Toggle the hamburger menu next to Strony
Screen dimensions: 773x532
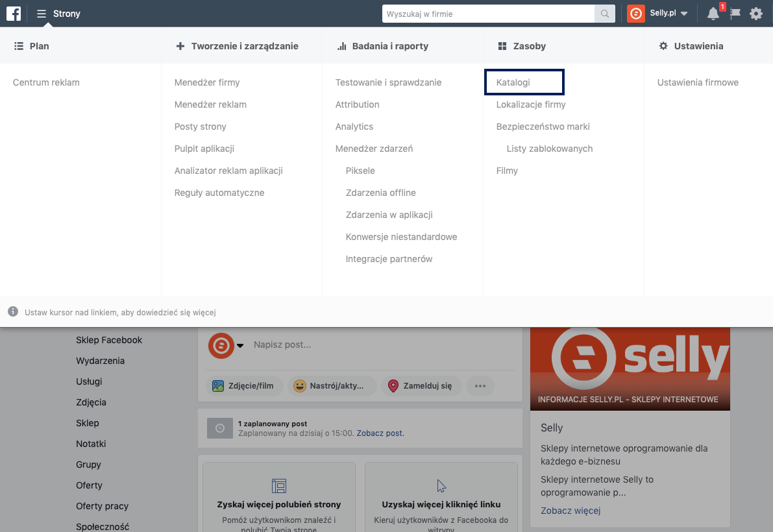(42, 14)
